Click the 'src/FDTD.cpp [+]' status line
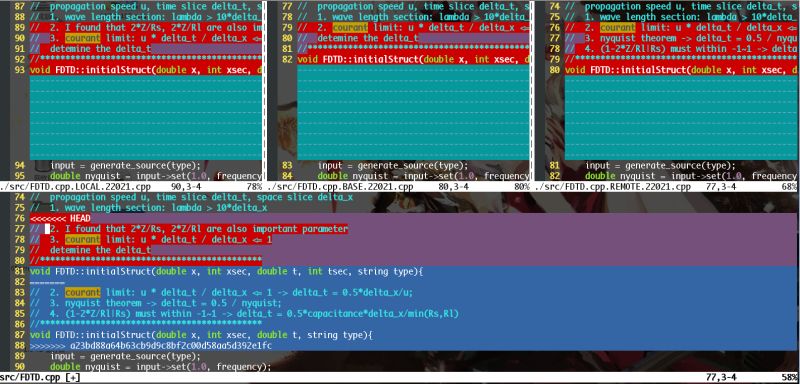The width and height of the screenshot is (800, 384). tap(400, 378)
